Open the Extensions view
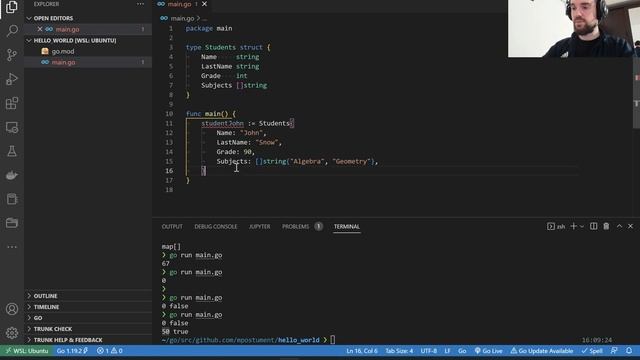Image resolution: width=640 pixels, height=360 pixels. tap(12, 103)
